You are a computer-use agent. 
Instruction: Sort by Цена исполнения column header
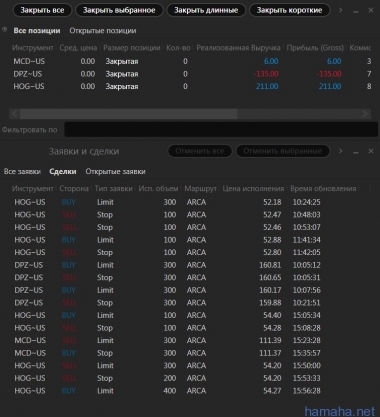click(253, 189)
